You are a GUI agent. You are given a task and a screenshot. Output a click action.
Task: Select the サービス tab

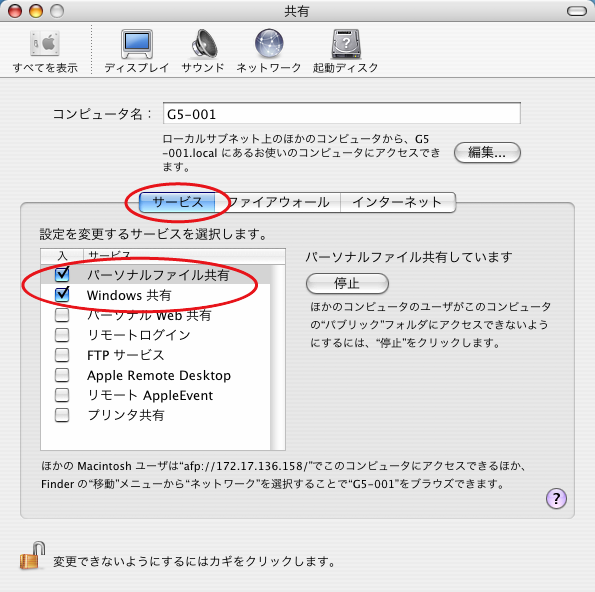(x=177, y=202)
